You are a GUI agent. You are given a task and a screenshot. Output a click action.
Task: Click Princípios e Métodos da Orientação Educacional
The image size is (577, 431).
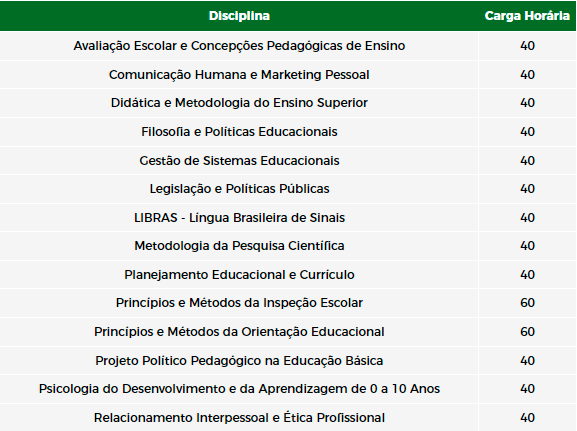[239, 332]
